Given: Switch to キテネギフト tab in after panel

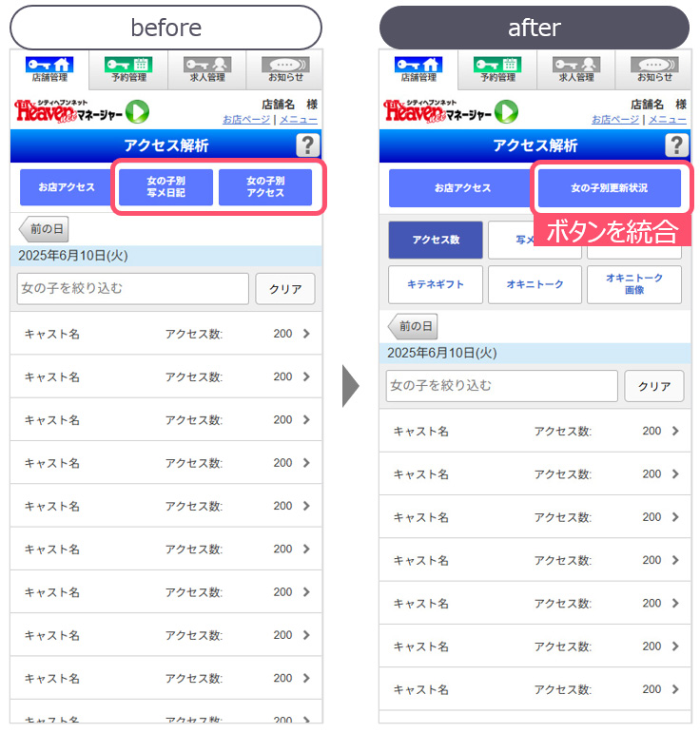Looking at the screenshot, I should point(436,284).
